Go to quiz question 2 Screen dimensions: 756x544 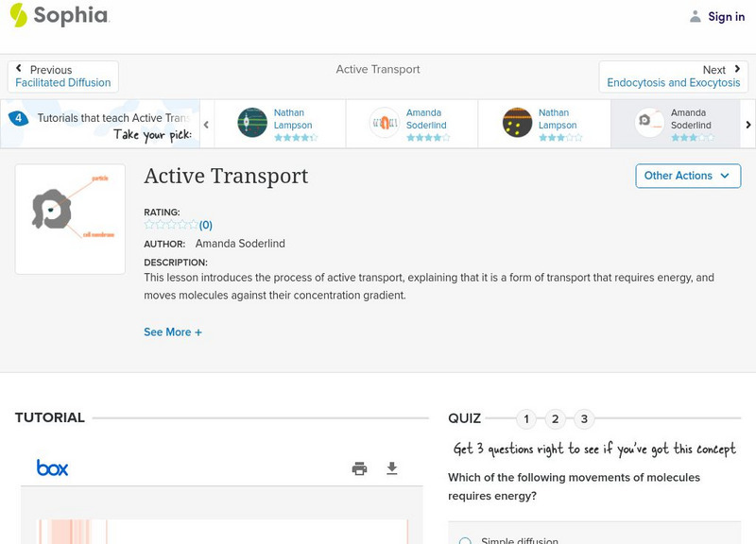556,419
